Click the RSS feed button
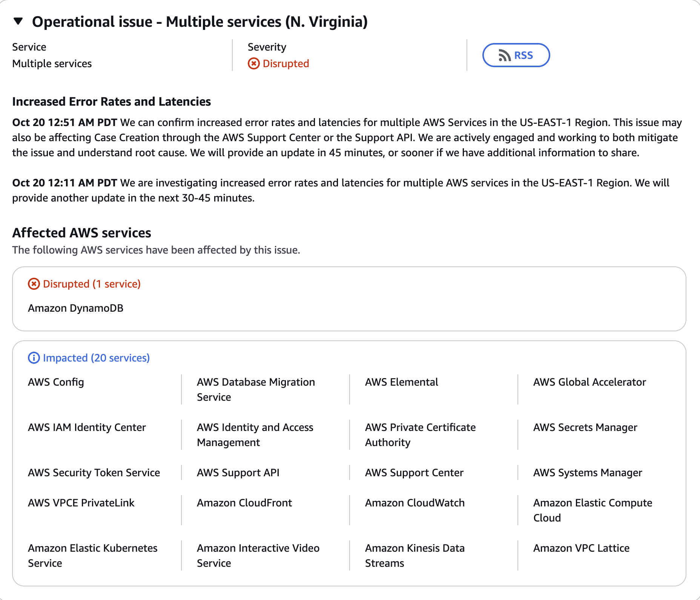This screenshot has height=600, width=700. (516, 55)
